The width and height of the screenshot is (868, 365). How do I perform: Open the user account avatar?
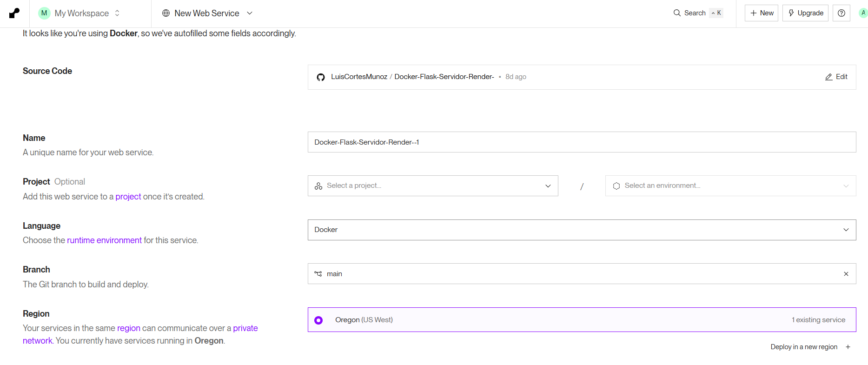[863, 13]
